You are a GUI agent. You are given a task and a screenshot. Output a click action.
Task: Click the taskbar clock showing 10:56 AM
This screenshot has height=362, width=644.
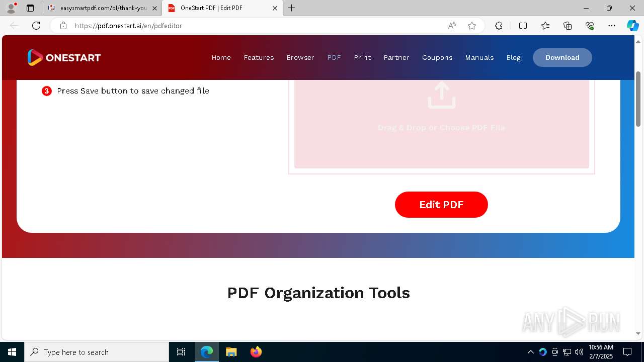601,352
